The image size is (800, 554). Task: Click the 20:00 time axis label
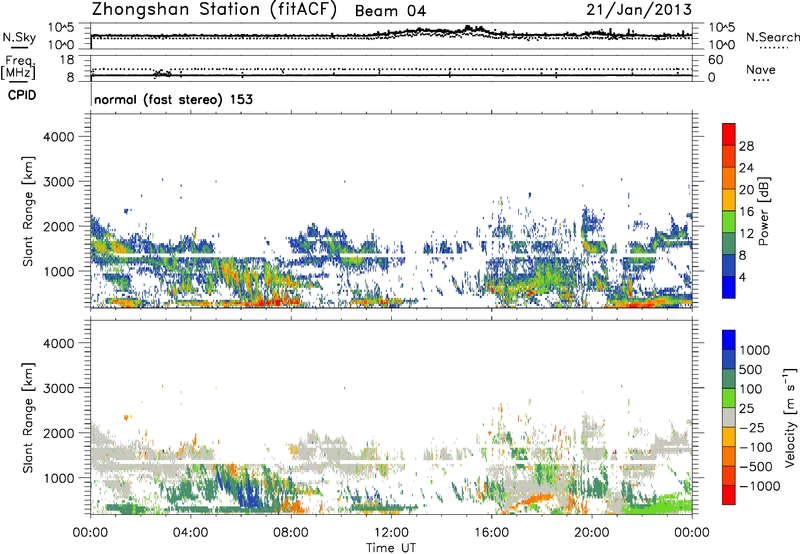coord(592,533)
